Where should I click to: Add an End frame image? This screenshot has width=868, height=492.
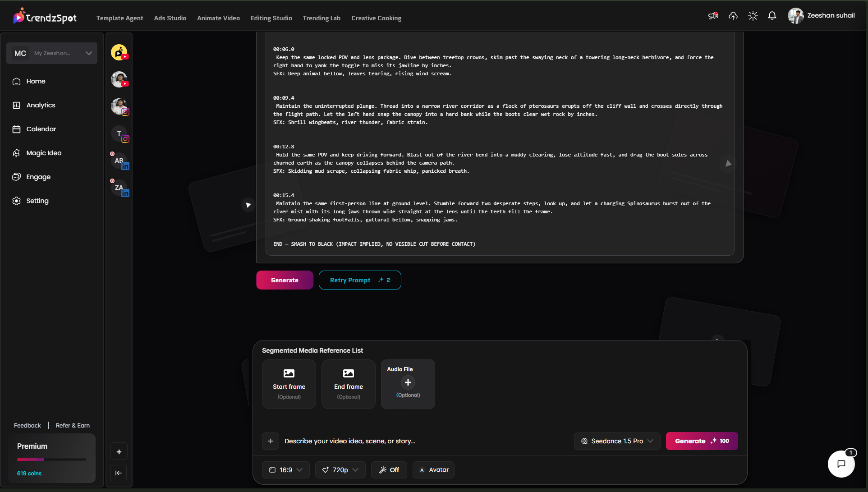pyautogui.click(x=349, y=384)
